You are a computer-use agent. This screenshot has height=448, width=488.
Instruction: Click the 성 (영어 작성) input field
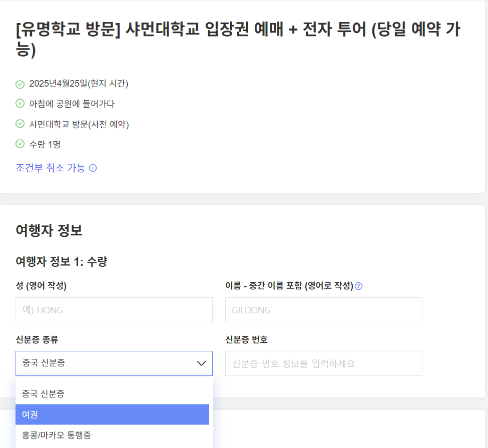tap(113, 309)
